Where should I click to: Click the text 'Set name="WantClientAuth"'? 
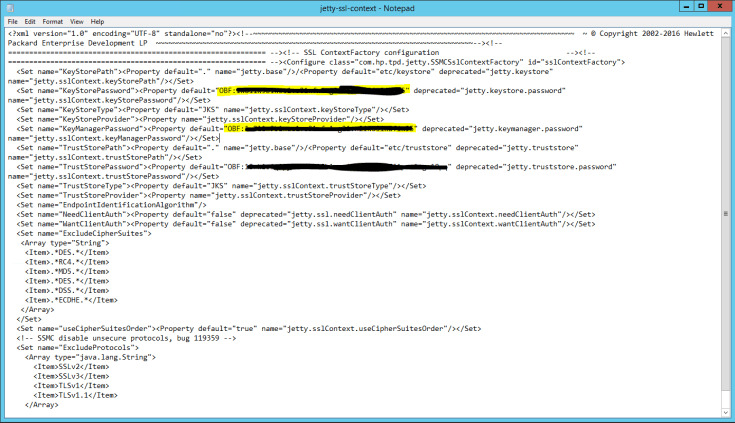74,224
